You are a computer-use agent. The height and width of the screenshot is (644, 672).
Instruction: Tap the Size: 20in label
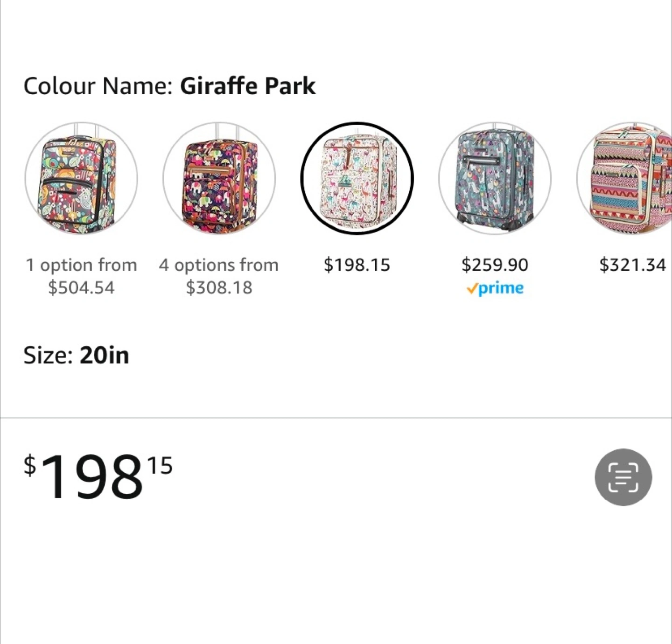[x=76, y=355]
